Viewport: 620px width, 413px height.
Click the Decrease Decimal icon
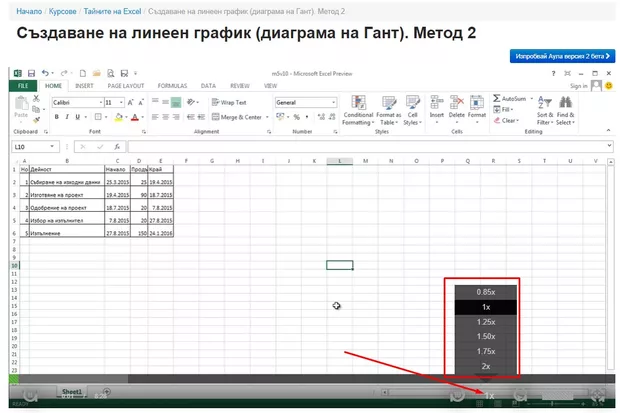(332, 117)
